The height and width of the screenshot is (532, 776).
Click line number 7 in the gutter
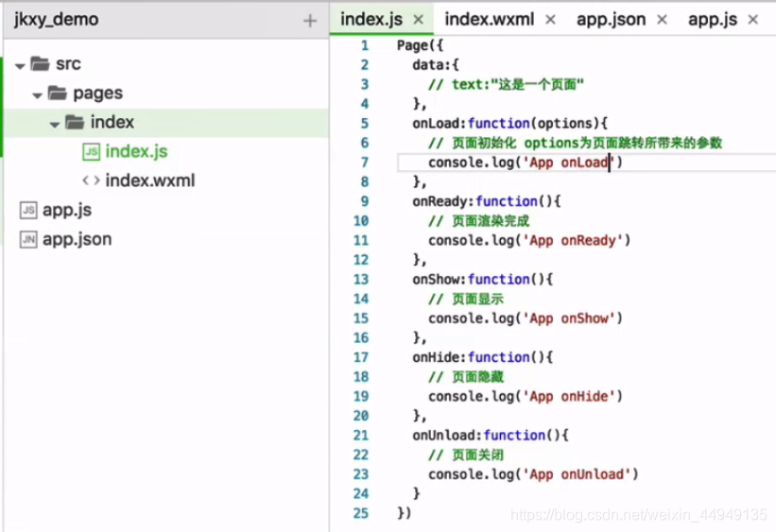(365, 163)
